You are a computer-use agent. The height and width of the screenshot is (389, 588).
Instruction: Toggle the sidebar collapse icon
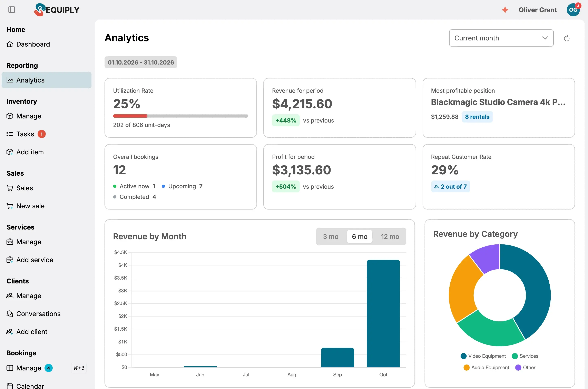(x=12, y=10)
